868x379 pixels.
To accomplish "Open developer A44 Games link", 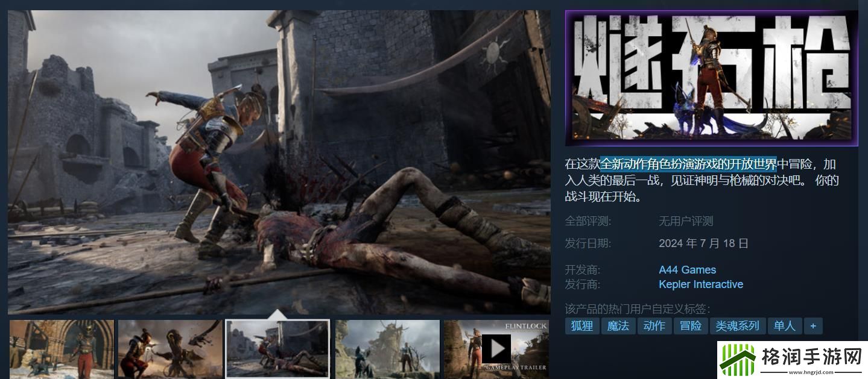I will [x=687, y=270].
